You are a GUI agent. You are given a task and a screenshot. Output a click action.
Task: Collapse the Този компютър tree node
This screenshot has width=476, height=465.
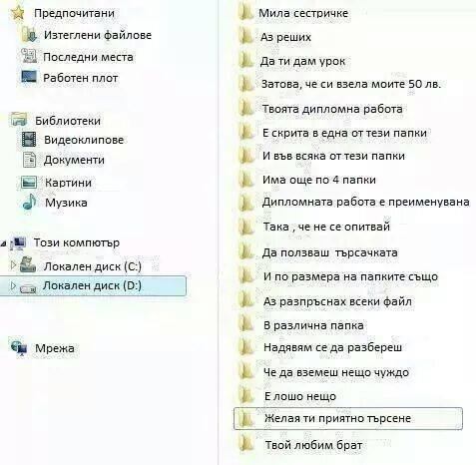(x=3, y=243)
